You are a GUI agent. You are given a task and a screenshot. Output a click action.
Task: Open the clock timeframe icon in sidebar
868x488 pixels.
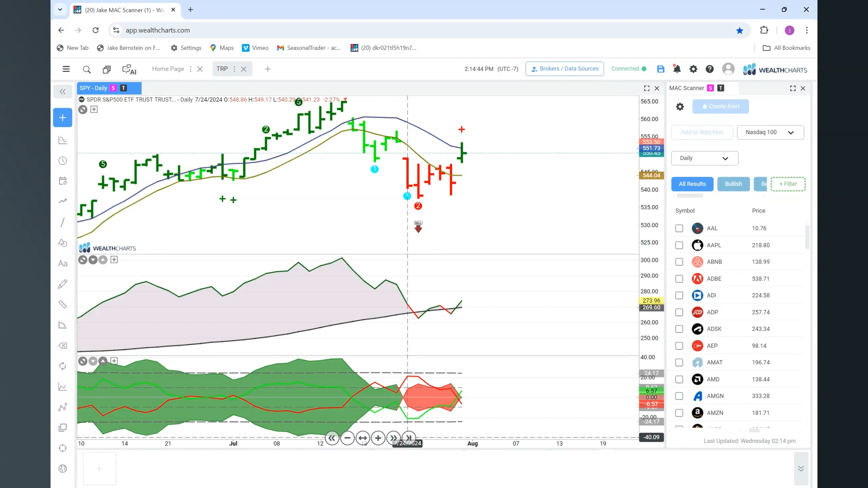tap(63, 161)
